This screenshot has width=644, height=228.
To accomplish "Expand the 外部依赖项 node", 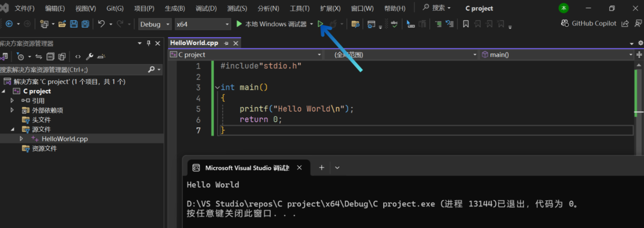I will click(x=12, y=110).
